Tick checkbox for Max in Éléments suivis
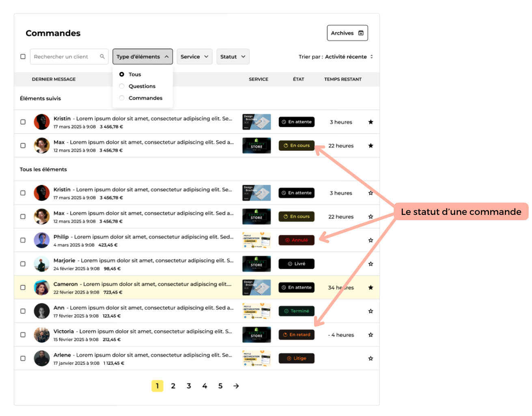 23,145
